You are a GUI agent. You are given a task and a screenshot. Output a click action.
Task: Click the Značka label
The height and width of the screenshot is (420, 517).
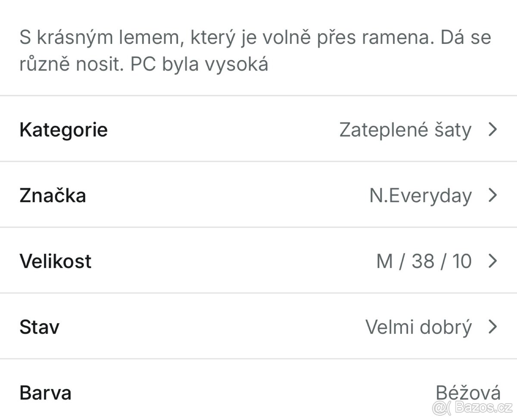[53, 195]
